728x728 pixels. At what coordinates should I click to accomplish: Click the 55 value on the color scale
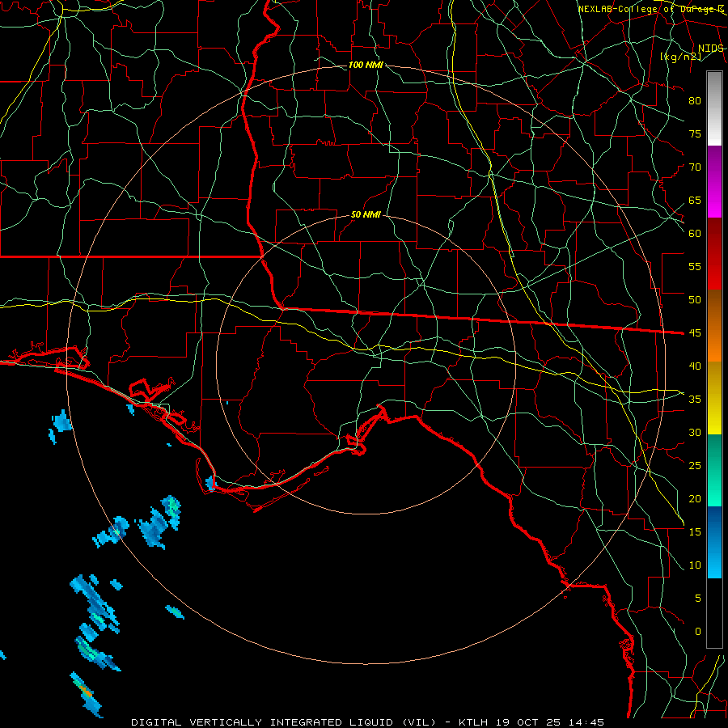point(695,266)
